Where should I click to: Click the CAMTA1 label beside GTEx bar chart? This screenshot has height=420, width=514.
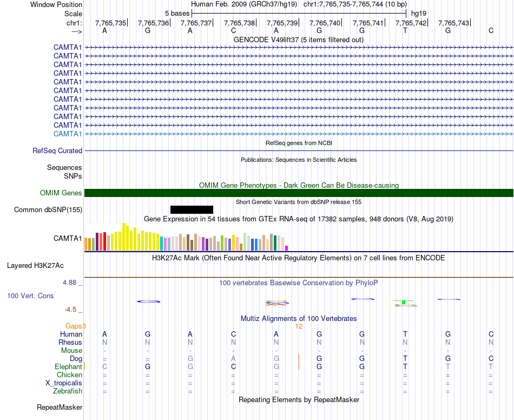tap(68, 238)
